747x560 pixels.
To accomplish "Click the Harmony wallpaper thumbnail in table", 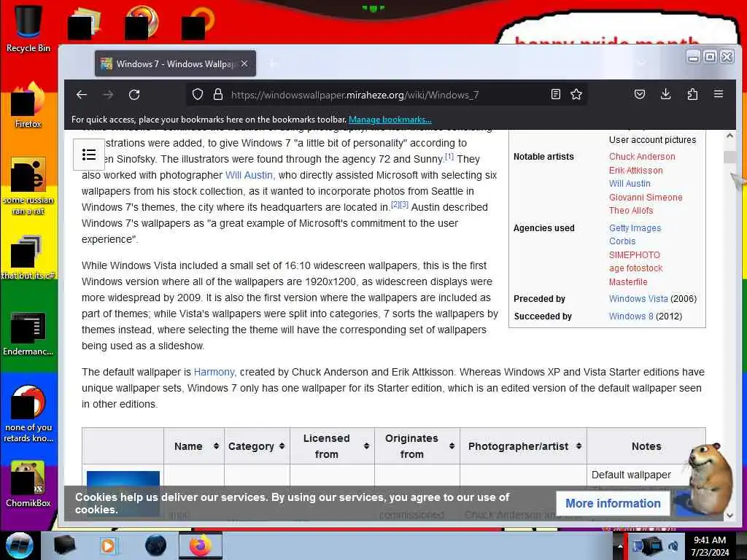I will [123, 494].
